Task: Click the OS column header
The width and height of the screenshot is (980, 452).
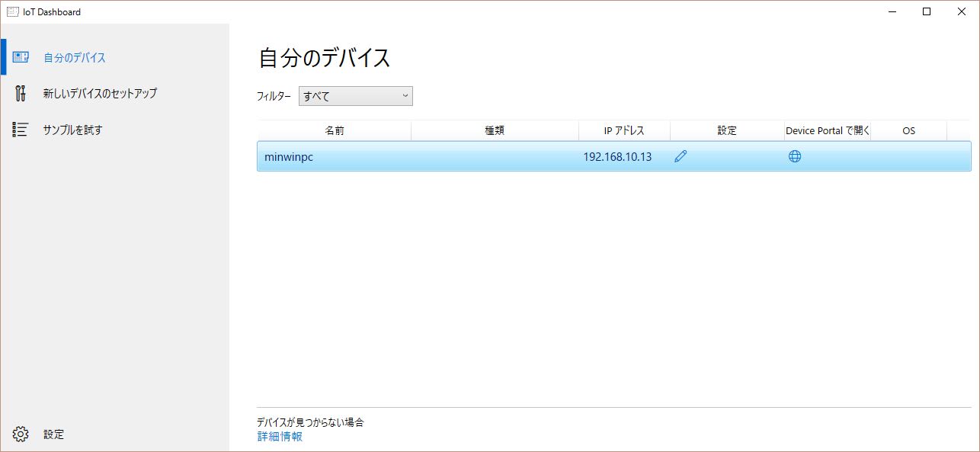Action: (908, 130)
